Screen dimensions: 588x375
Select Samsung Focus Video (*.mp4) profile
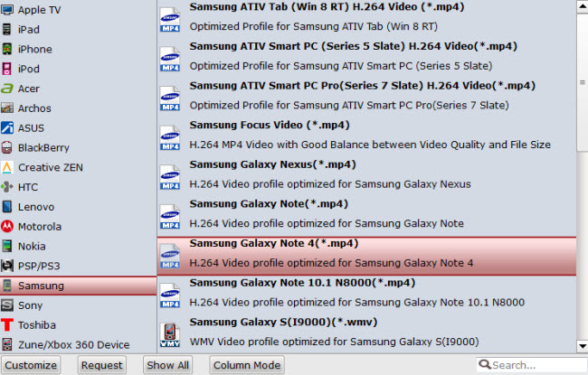[x=366, y=138]
